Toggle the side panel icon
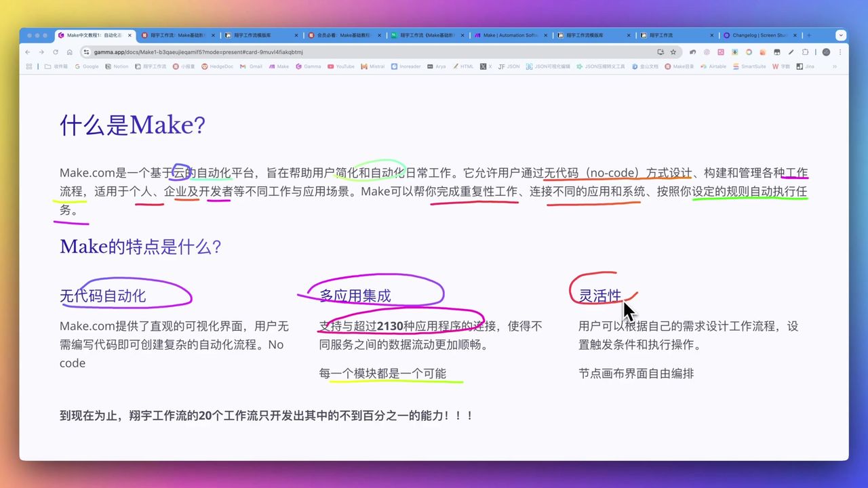This screenshot has width=868, height=488. coord(805,52)
